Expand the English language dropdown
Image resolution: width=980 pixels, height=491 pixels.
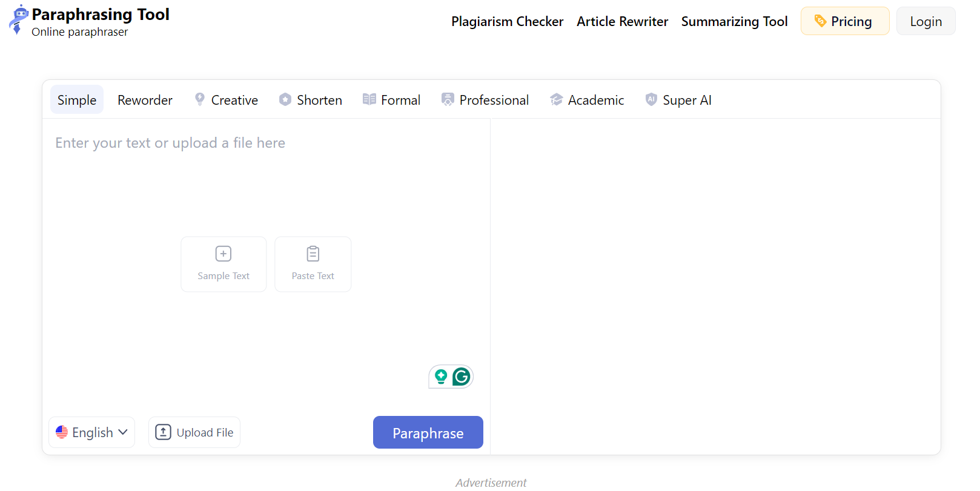[92, 432]
